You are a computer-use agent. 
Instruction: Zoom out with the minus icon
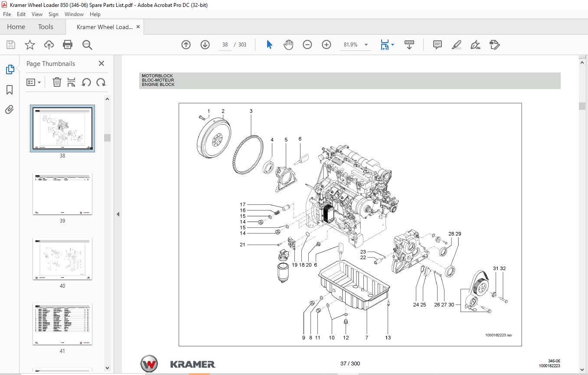click(307, 45)
